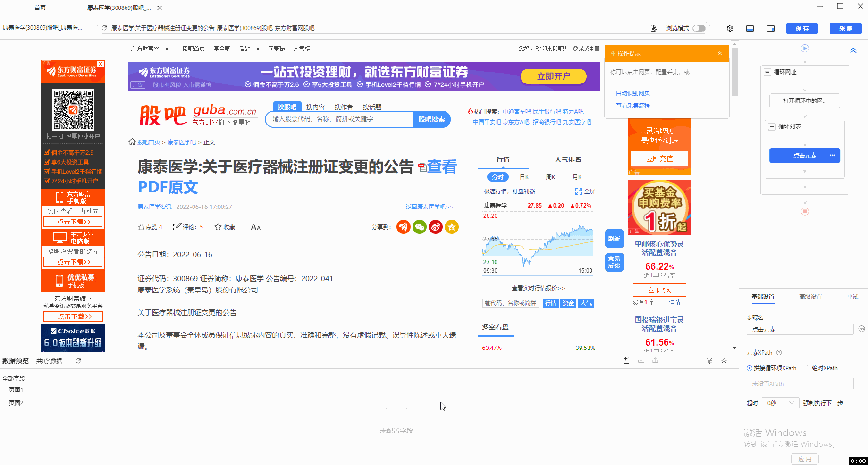This screenshot has width=868, height=465.
Task: Collapse 循环网址 loop node with minus box
Action: pos(767,72)
